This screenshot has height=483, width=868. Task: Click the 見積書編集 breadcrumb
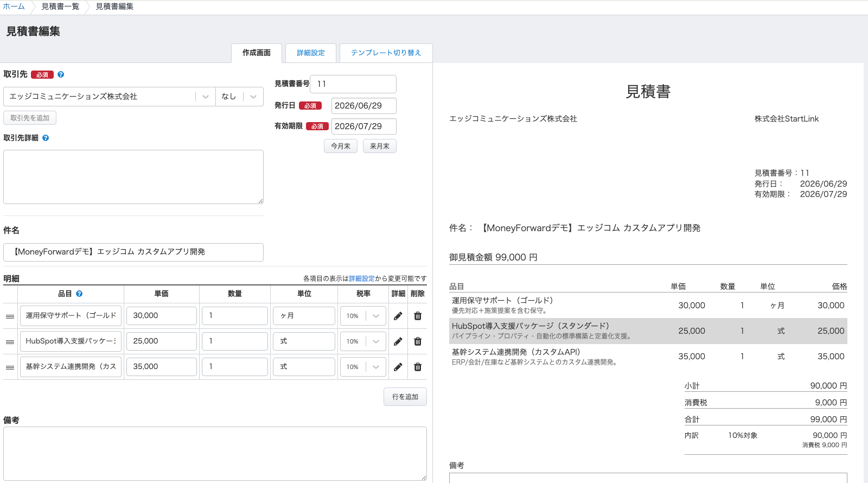click(114, 7)
